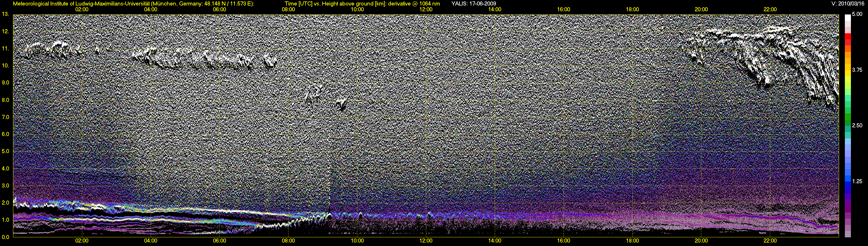Click the 0.0 height axis label
Screen dimensions: 868x246
(5, 237)
